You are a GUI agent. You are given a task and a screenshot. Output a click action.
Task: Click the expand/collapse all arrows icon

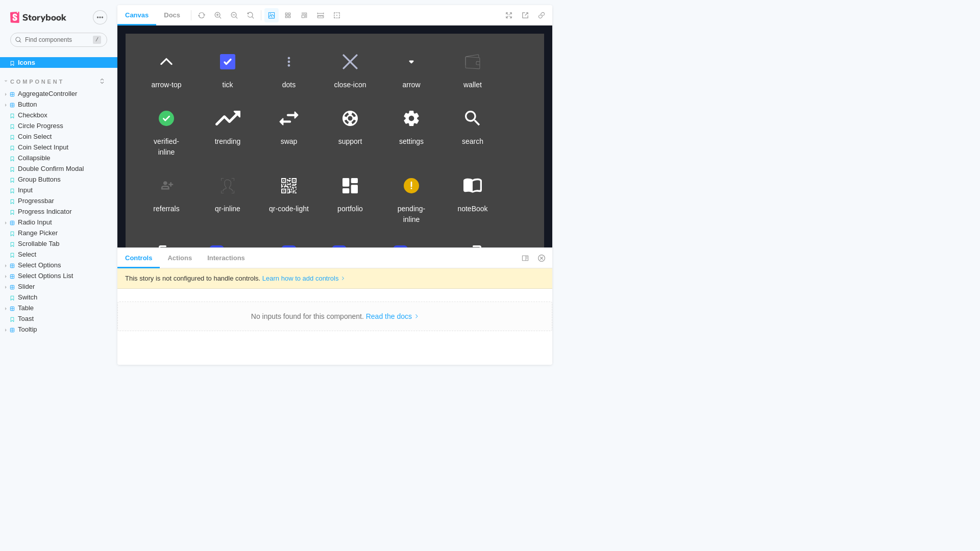(x=102, y=81)
